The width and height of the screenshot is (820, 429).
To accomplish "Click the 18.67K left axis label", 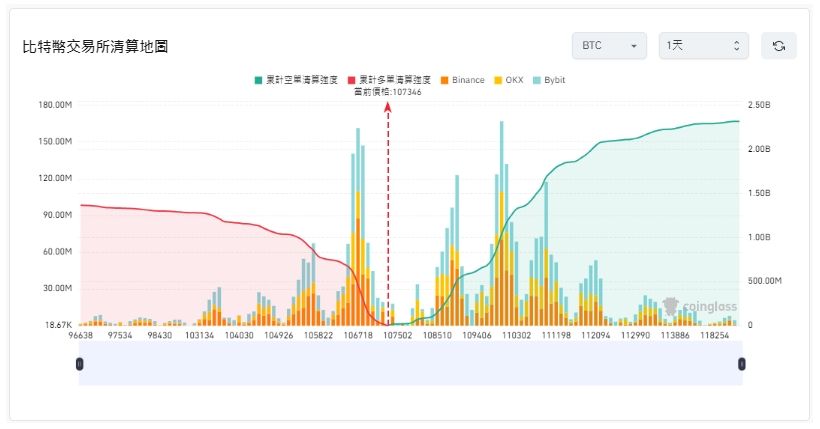I will click(x=59, y=325).
